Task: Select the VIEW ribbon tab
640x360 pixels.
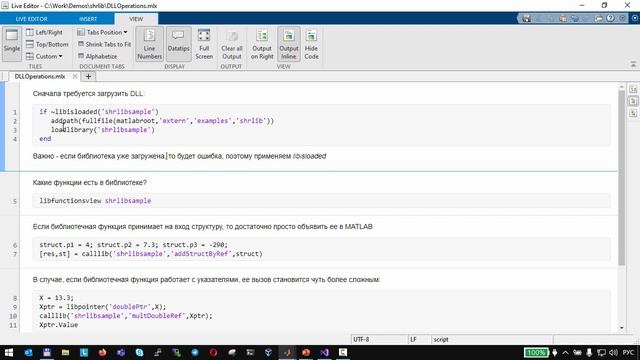Action: 136,19
